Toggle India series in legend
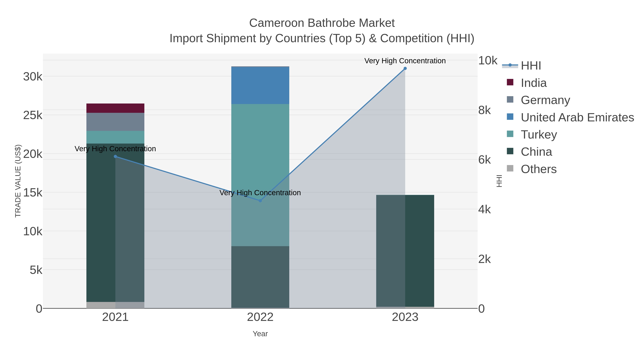This screenshot has width=644, height=362. coord(526,83)
